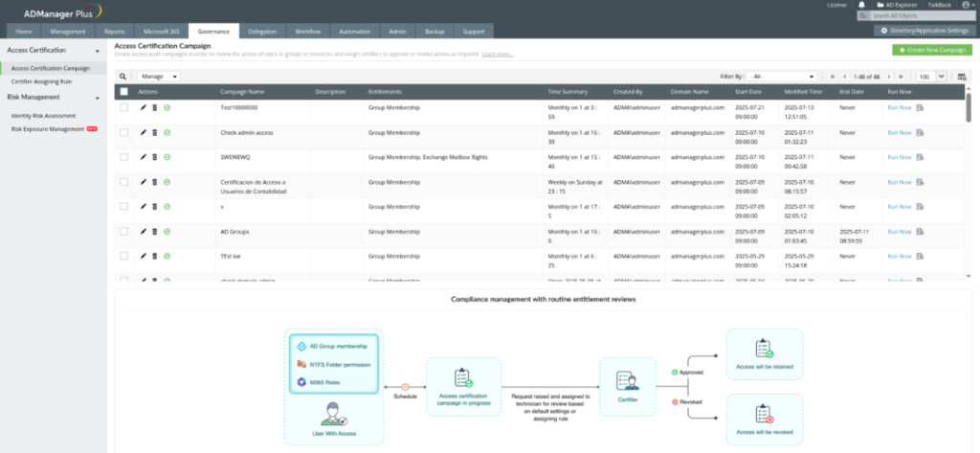
Task: Delete the Check admin access campaign
Action: point(155,132)
